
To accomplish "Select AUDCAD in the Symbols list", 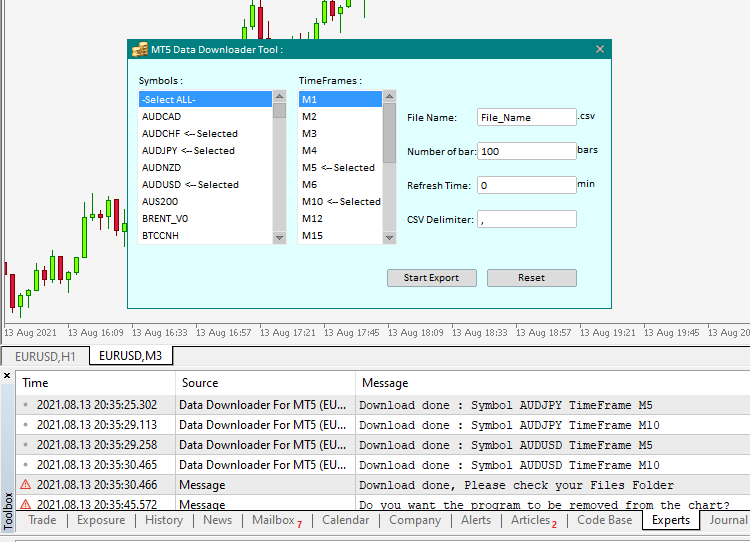I will coord(205,116).
